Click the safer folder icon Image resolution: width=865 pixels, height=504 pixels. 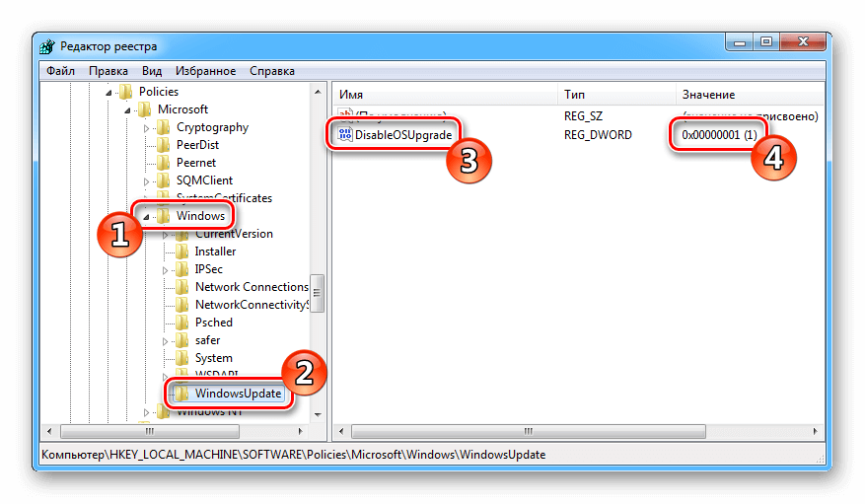pos(182,340)
